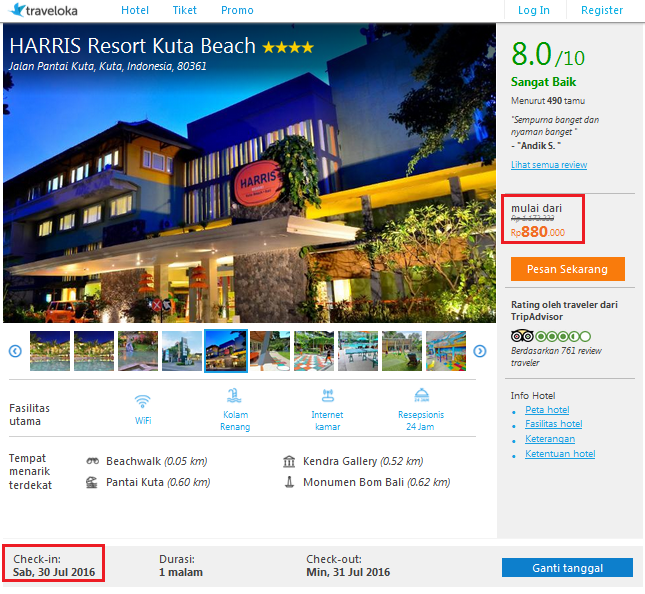
Task: Open the Tiket menu
Action: 185,10
